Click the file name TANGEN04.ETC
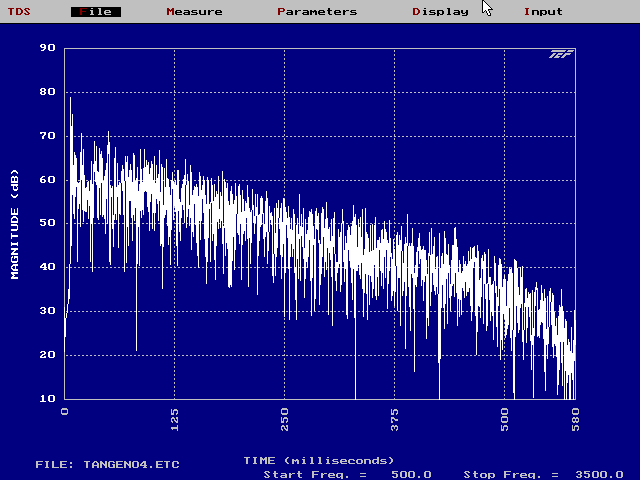This screenshot has width=640, height=480. [131, 464]
